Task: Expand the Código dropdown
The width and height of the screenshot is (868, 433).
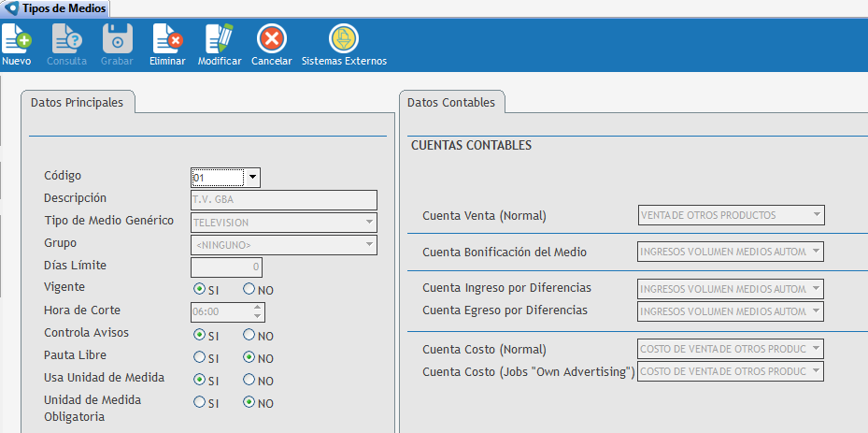Action: coord(252,177)
